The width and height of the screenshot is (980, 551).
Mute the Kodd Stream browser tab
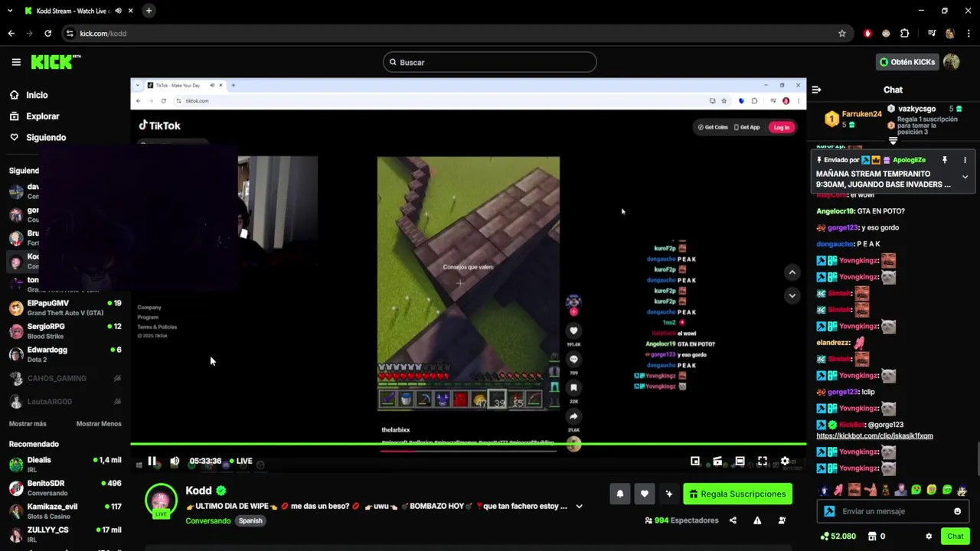point(118,11)
